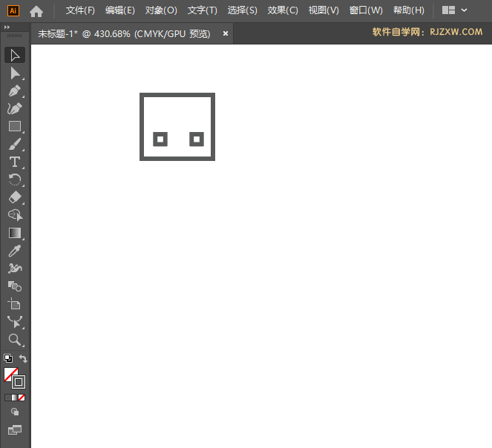Change the screen mode
492x448 pixels.
(15, 429)
